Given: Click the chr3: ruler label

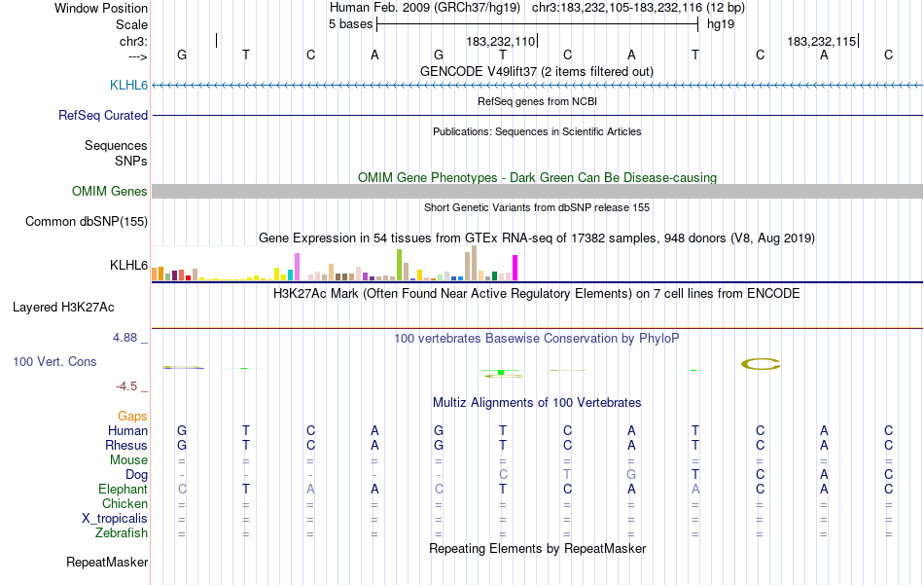Looking at the screenshot, I should tap(133, 41).
